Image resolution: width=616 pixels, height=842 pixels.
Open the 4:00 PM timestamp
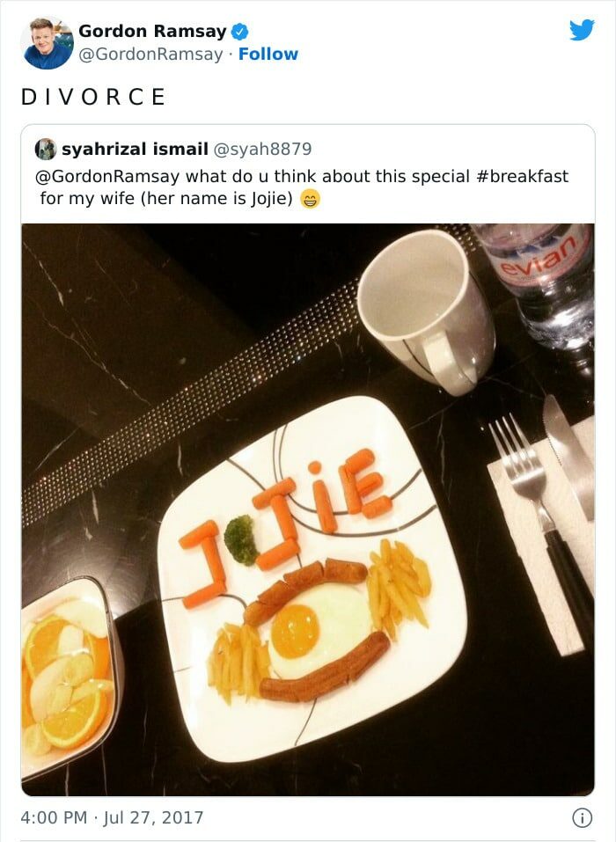(54, 817)
